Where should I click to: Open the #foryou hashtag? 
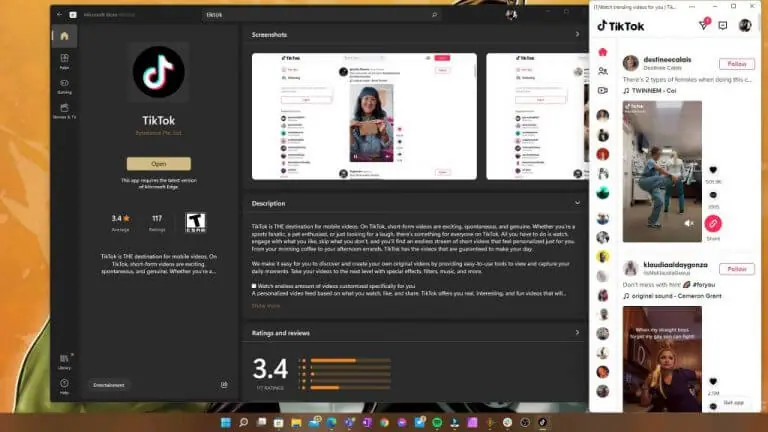tap(704, 285)
